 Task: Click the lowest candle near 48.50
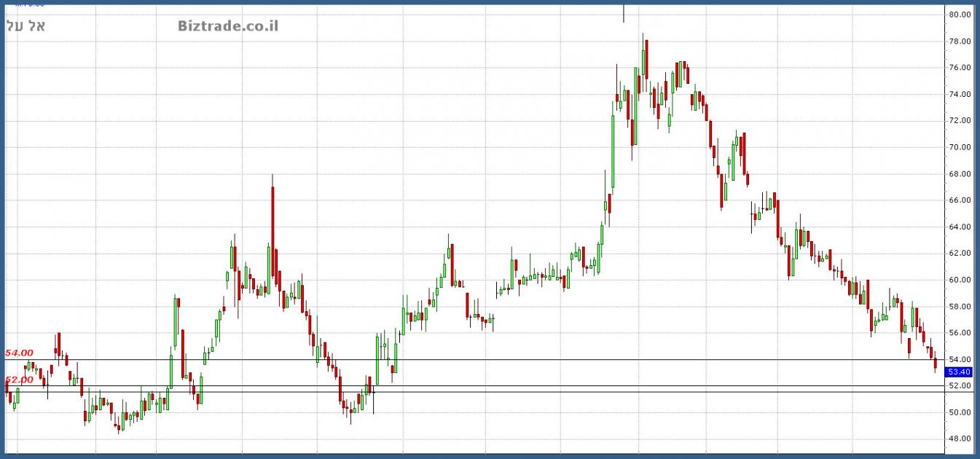click(119, 426)
